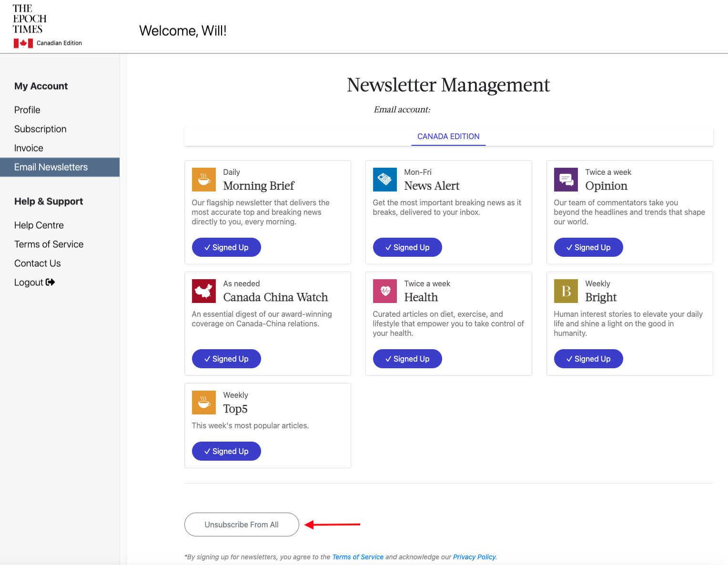Toggle Health Signed Up button
The height and width of the screenshot is (565, 728).
tap(407, 359)
